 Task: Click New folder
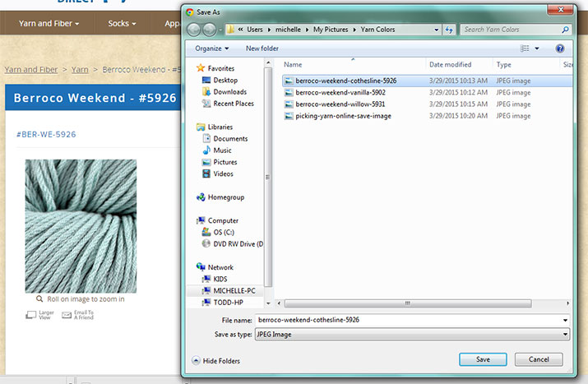point(262,49)
